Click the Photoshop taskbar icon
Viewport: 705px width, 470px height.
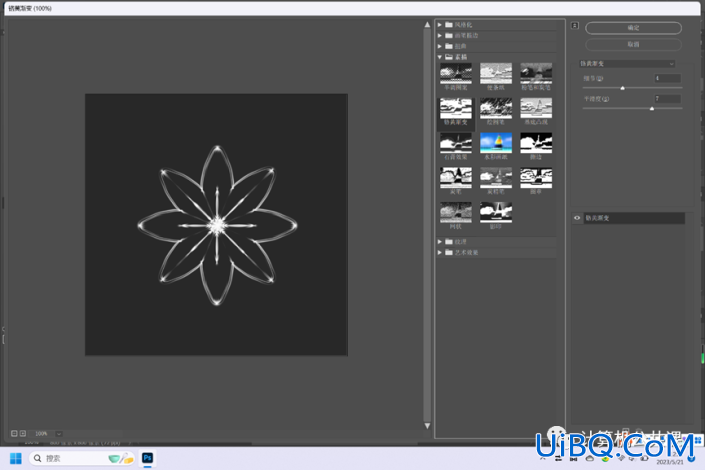147,458
